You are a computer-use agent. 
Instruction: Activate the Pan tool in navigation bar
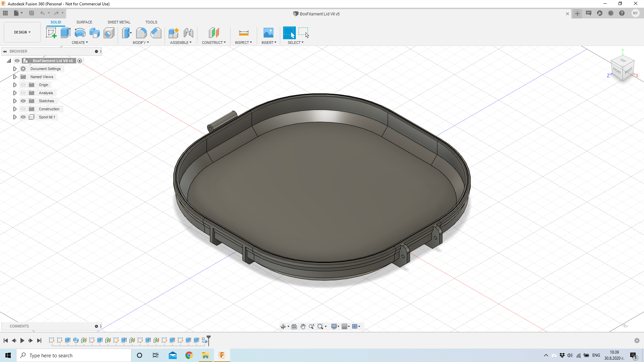pyautogui.click(x=303, y=326)
